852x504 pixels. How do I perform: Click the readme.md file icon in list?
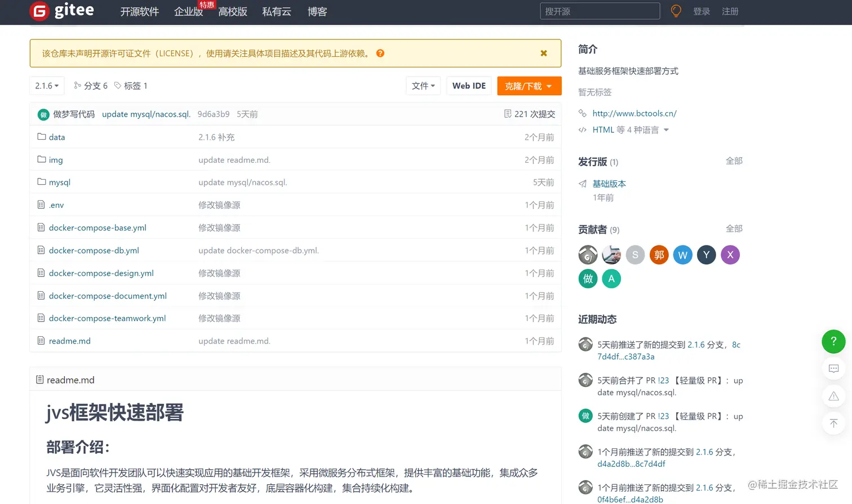point(41,340)
